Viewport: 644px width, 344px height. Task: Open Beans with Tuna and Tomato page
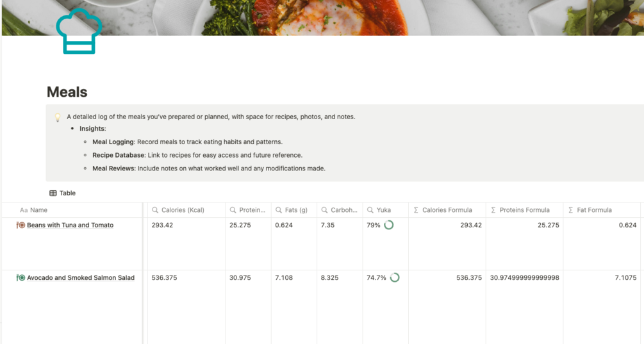tap(70, 225)
